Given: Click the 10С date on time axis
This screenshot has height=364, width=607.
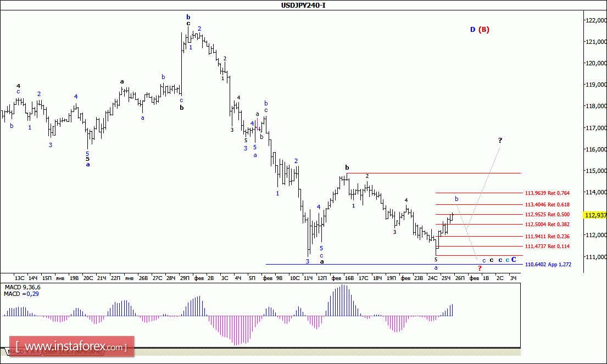Looking at the screenshot, I should (x=294, y=278).
